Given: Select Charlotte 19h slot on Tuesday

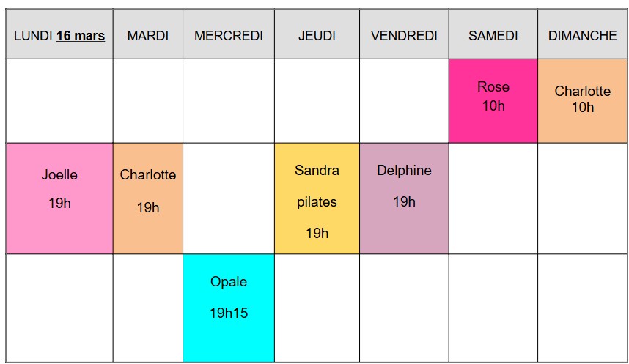Looking at the screenshot, I should tap(148, 198).
